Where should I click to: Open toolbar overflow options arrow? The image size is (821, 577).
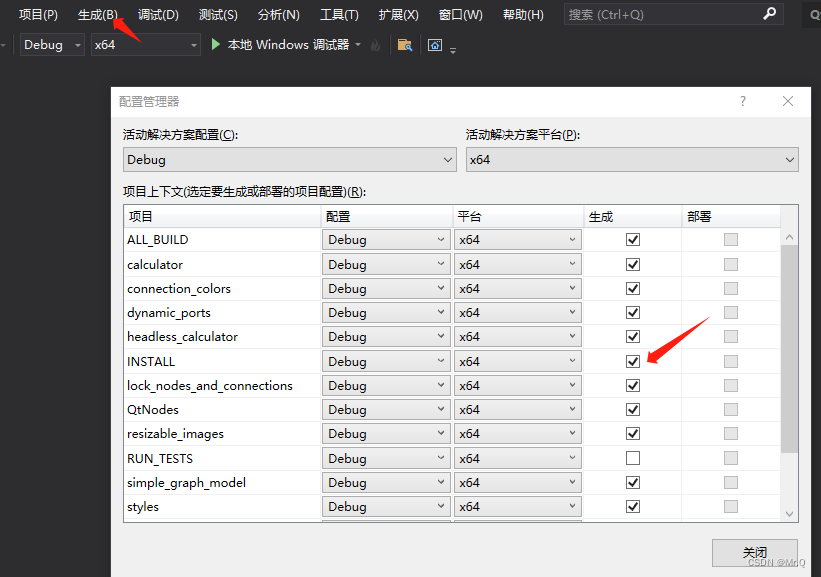tap(453, 50)
